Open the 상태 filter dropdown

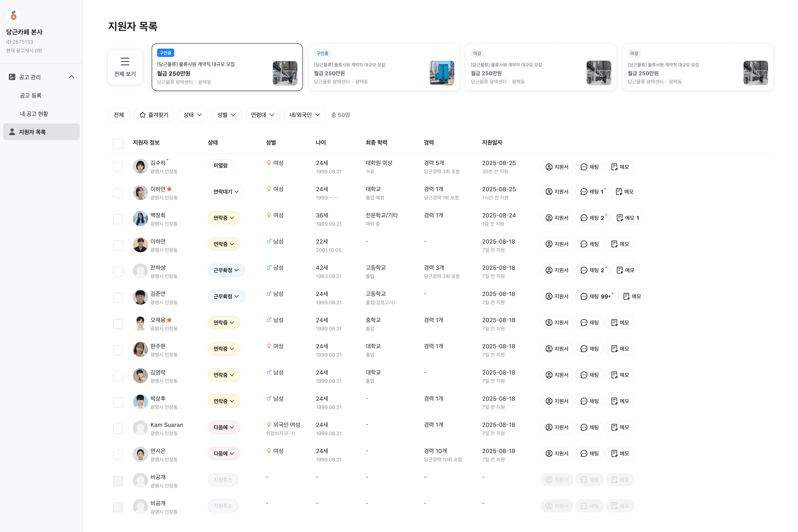click(193, 115)
